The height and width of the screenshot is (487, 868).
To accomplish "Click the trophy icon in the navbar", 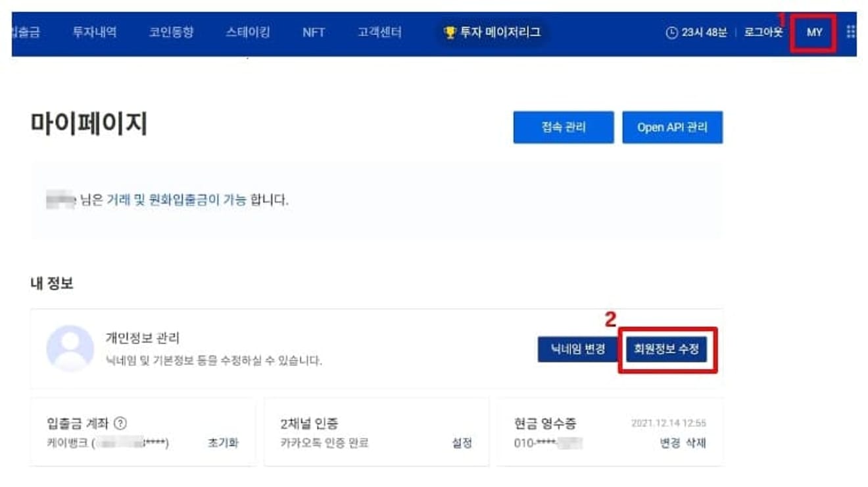I will coord(450,32).
